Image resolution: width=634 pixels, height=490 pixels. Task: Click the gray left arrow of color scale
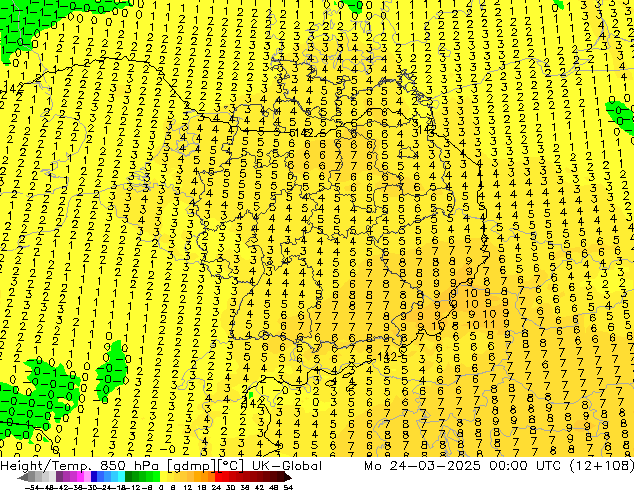click(x=23, y=477)
